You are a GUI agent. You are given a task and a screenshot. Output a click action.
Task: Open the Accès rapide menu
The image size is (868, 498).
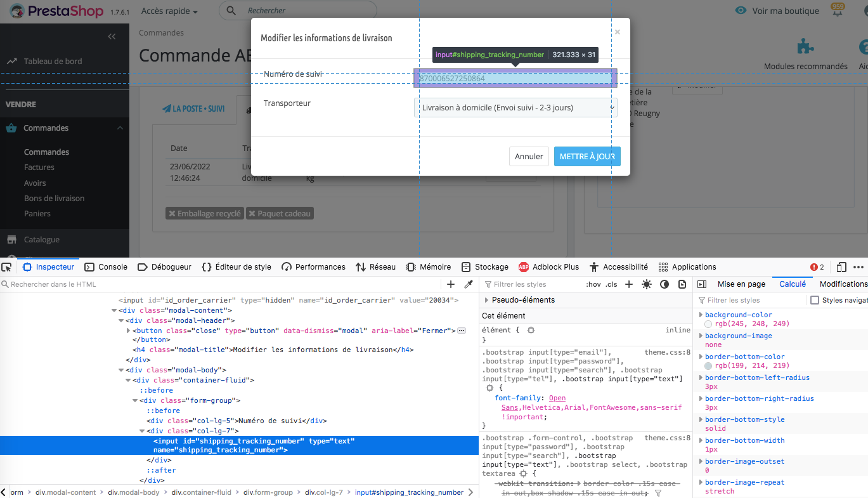point(169,11)
